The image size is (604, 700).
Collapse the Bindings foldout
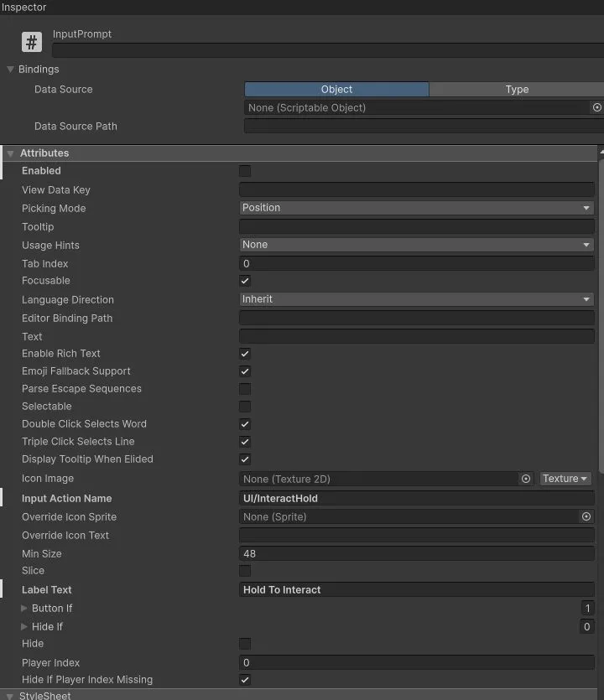coord(10,69)
